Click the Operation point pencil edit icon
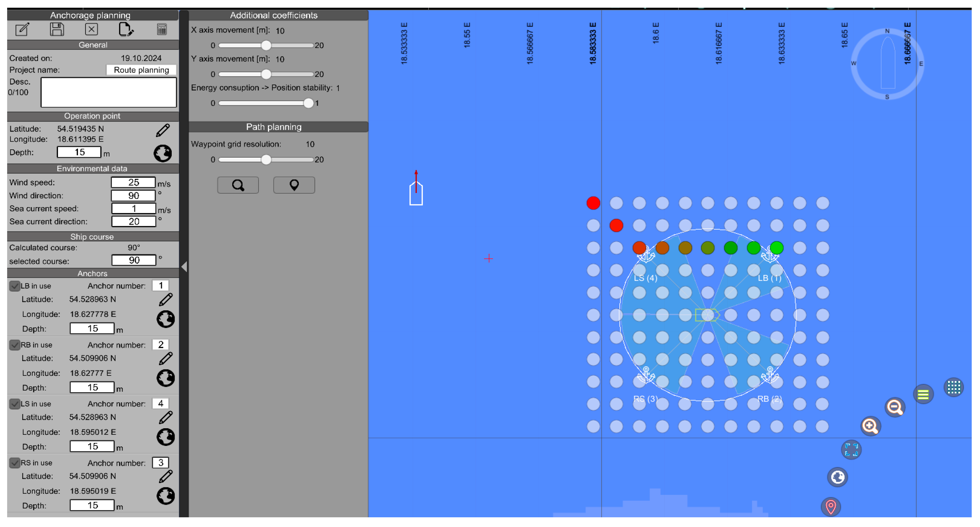 coord(163,130)
